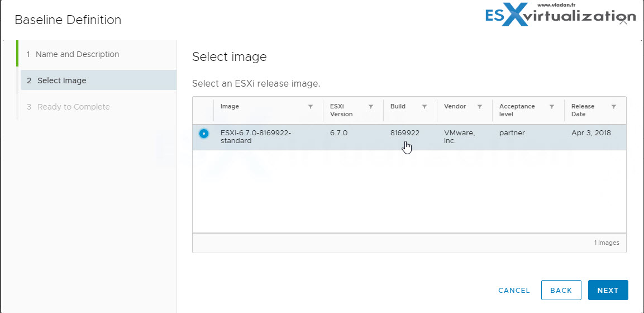Click the Apr 3, 2018 release date

tap(591, 133)
